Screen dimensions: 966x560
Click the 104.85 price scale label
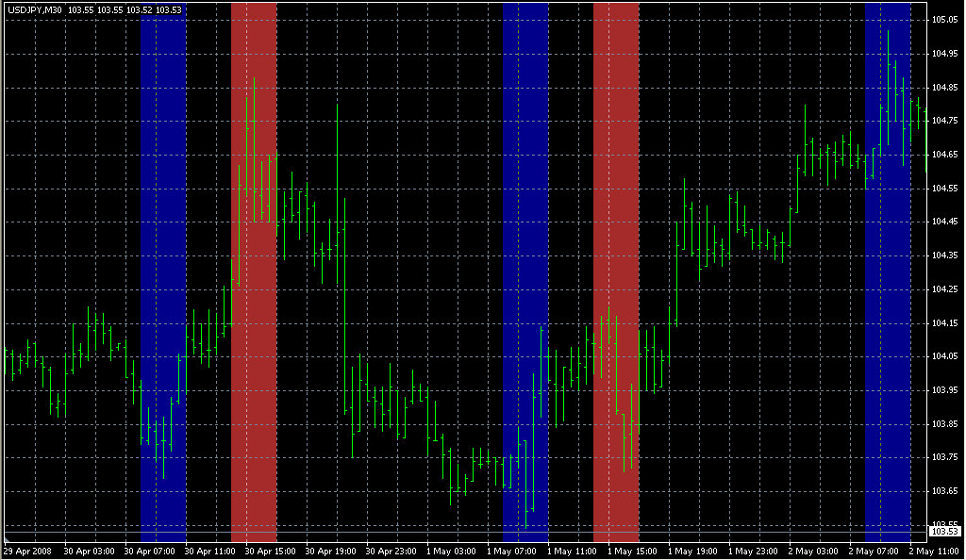tap(944, 88)
